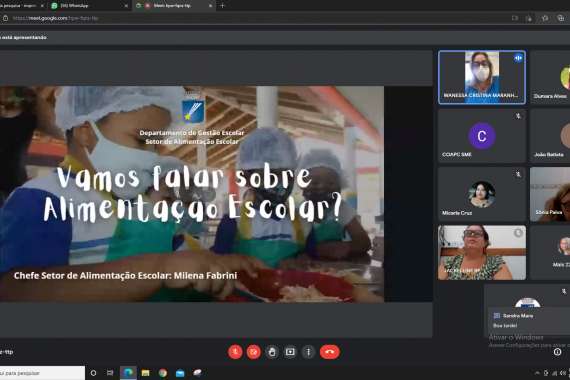Close the WhatsApp tab
Image resolution: width=570 pixels, height=380 pixels.
[x=126, y=6]
